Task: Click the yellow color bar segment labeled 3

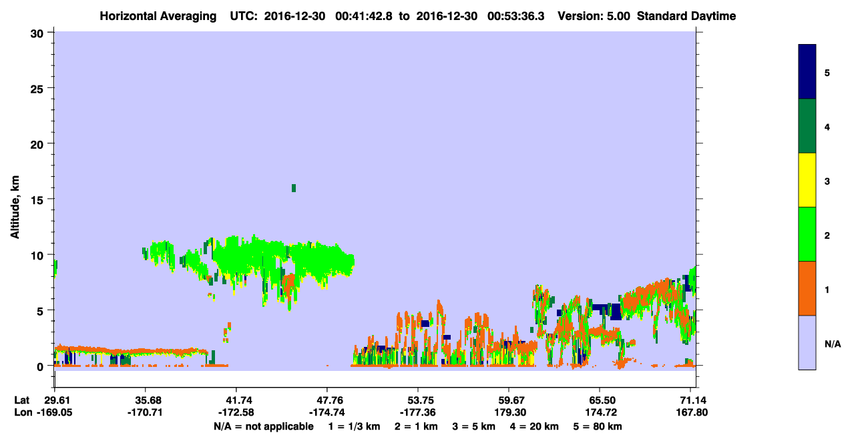Action: tap(807, 180)
